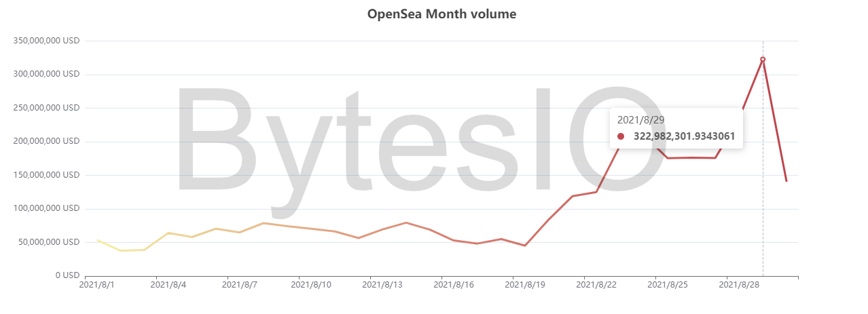
Task: Click the 2021/8/10 x-axis label
Action: tap(311, 286)
